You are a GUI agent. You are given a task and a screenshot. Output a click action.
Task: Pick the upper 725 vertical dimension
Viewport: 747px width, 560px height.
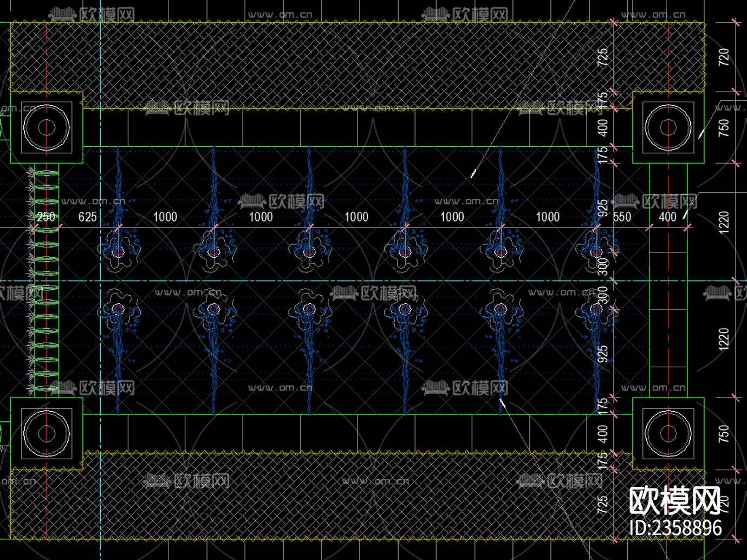point(602,57)
